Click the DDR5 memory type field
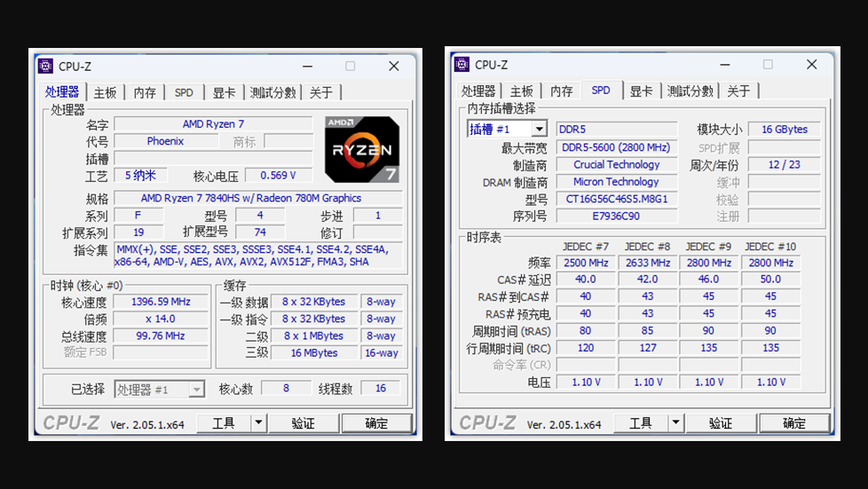 pos(616,129)
